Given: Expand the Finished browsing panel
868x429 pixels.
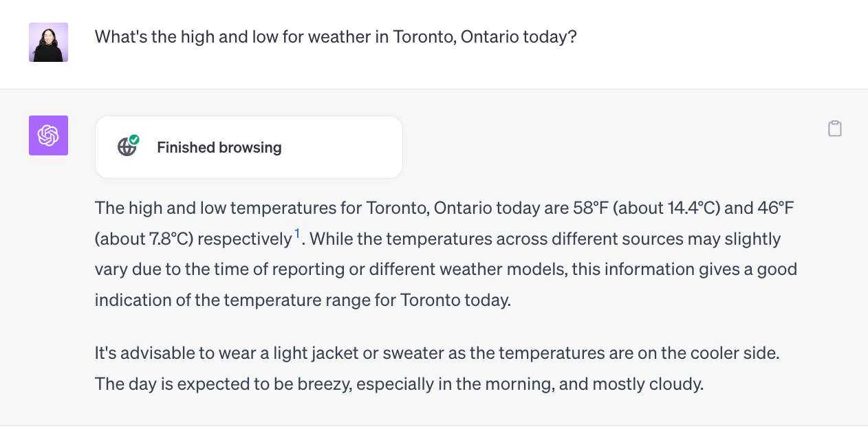Looking at the screenshot, I should tap(248, 147).
